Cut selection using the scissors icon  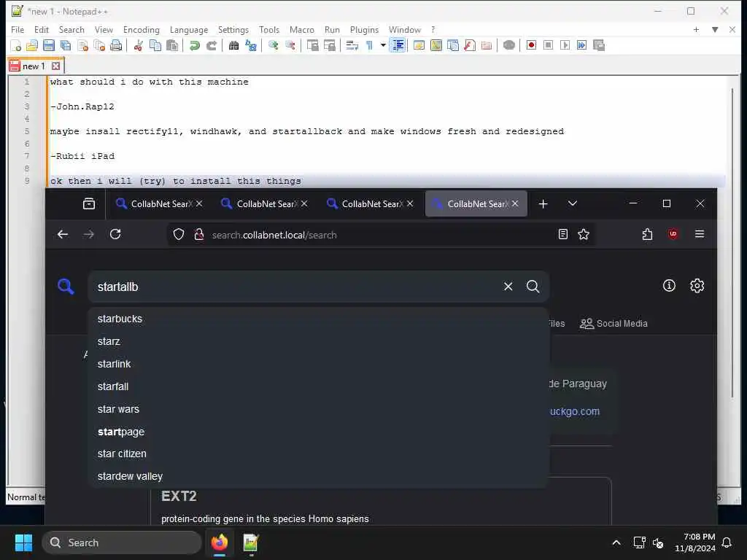[x=139, y=46]
